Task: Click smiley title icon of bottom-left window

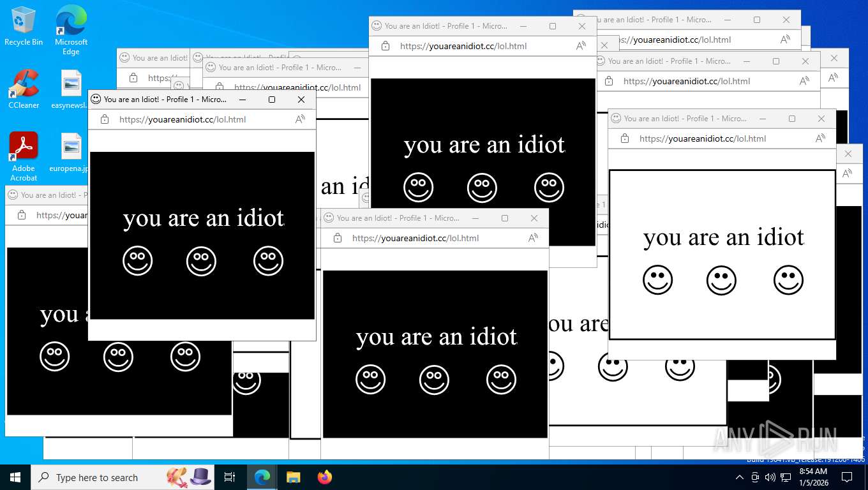Action: (x=13, y=195)
